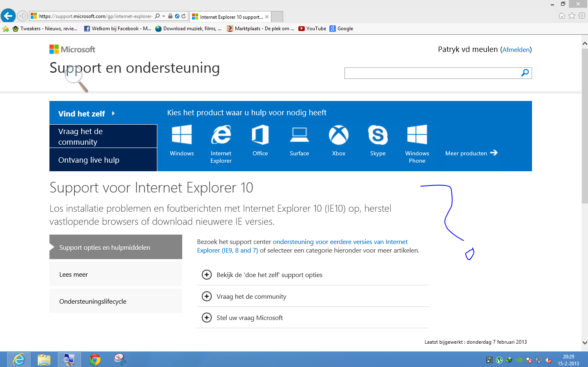Click the Microsoft logo

pyautogui.click(x=72, y=49)
